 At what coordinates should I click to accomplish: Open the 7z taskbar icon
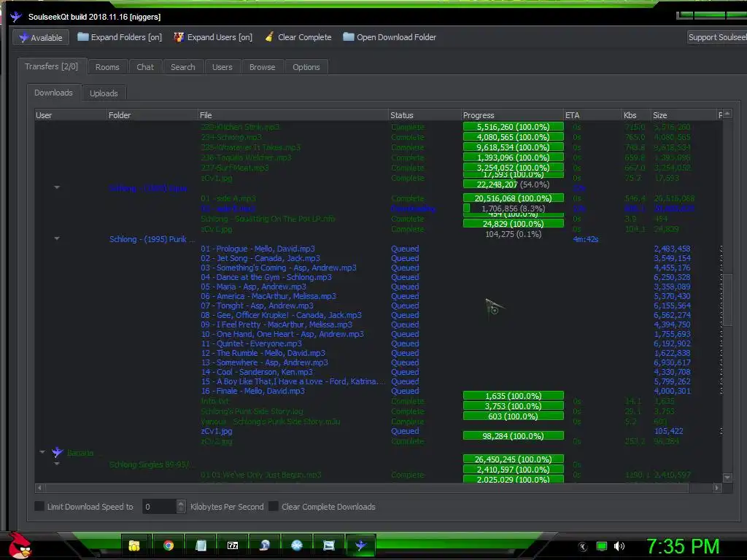pos(233,545)
